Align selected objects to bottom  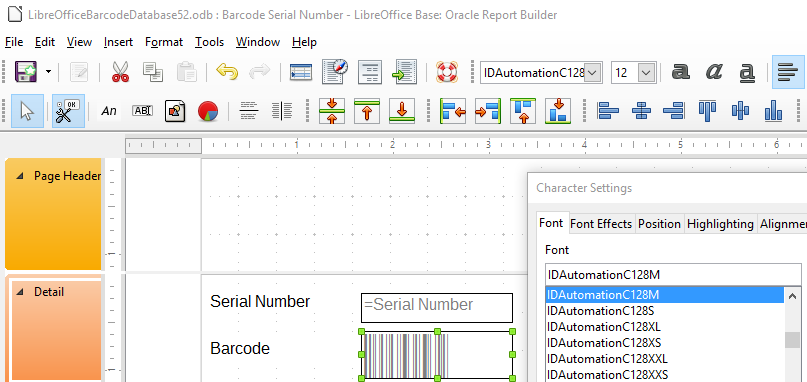(x=773, y=111)
